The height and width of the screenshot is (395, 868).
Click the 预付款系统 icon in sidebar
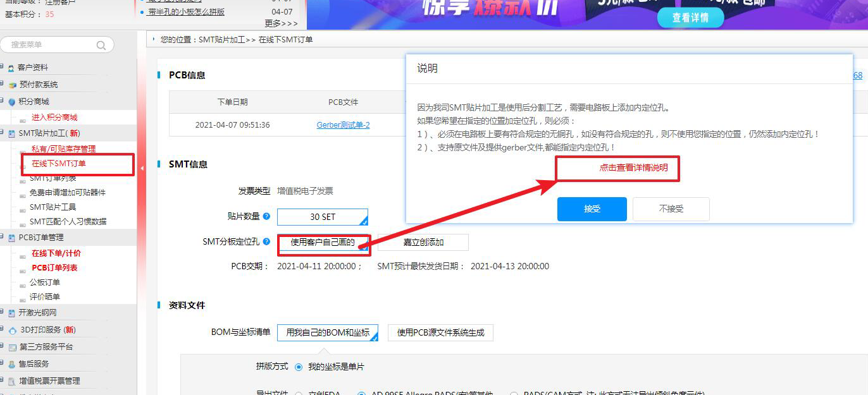11,85
